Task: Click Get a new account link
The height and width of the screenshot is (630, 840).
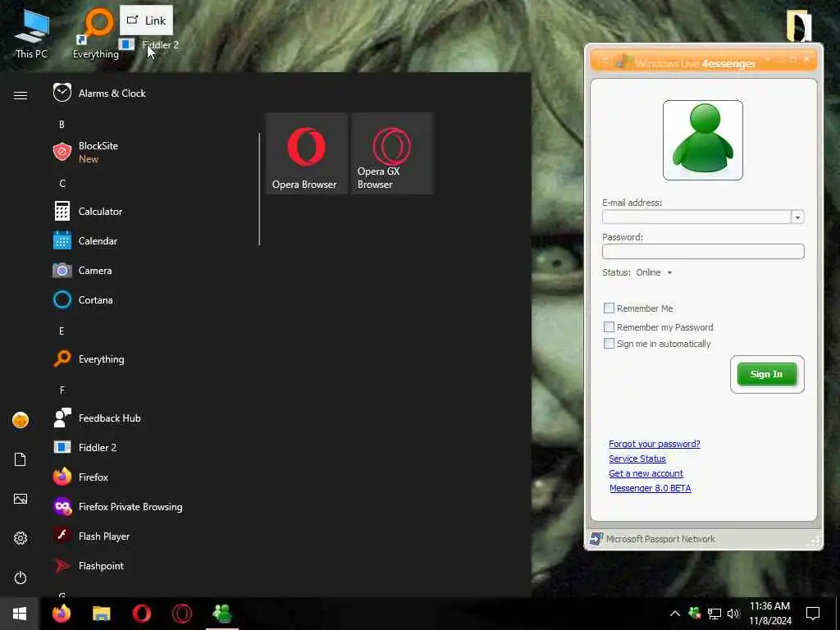Action: [646, 473]
